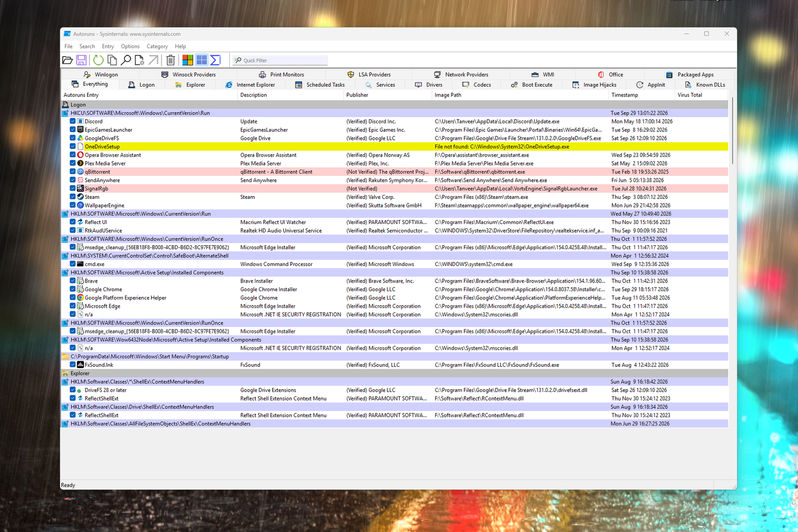Click into the Quick Filter field

(x=280, y=60)
